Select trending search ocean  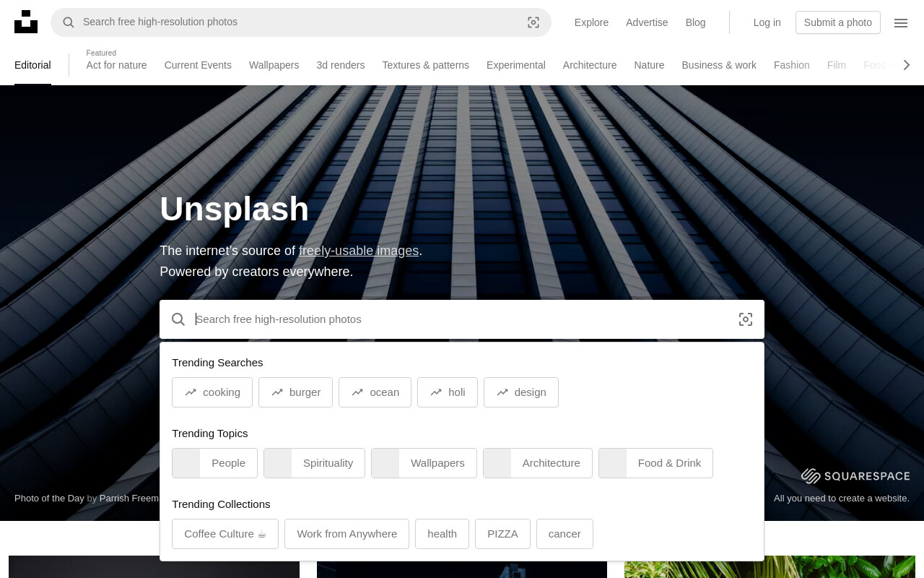375,392
